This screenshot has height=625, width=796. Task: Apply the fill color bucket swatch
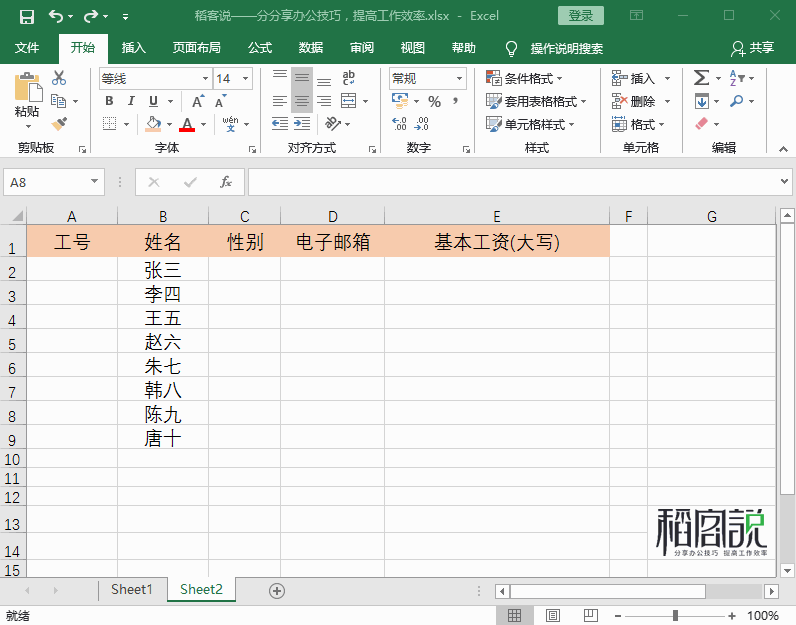(x=153, y=123)
